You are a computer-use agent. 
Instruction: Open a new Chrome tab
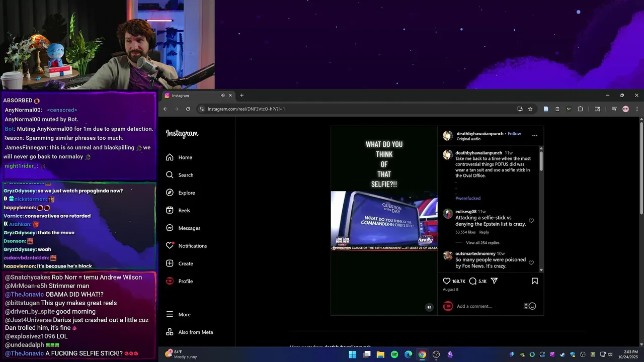coord(242,96)
